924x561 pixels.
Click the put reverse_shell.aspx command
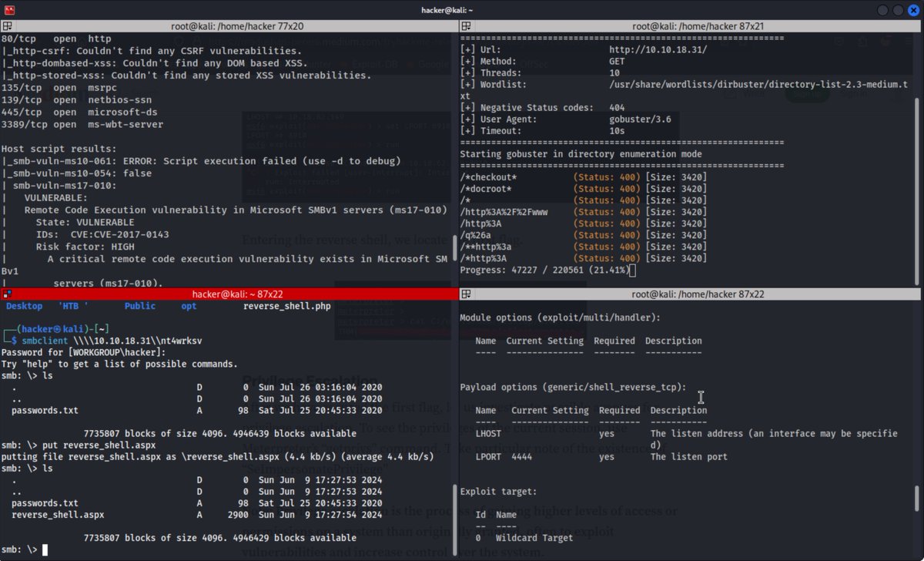click(99, 445)
